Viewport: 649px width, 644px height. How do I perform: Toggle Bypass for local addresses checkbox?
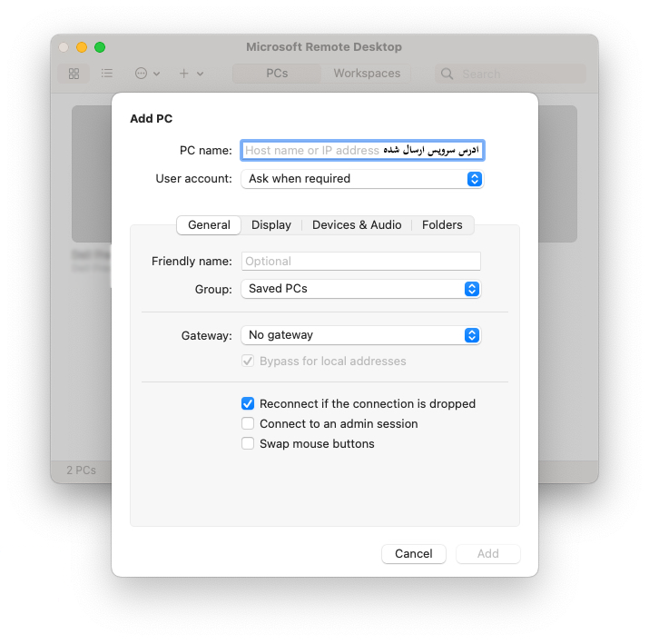click(248, 362)
